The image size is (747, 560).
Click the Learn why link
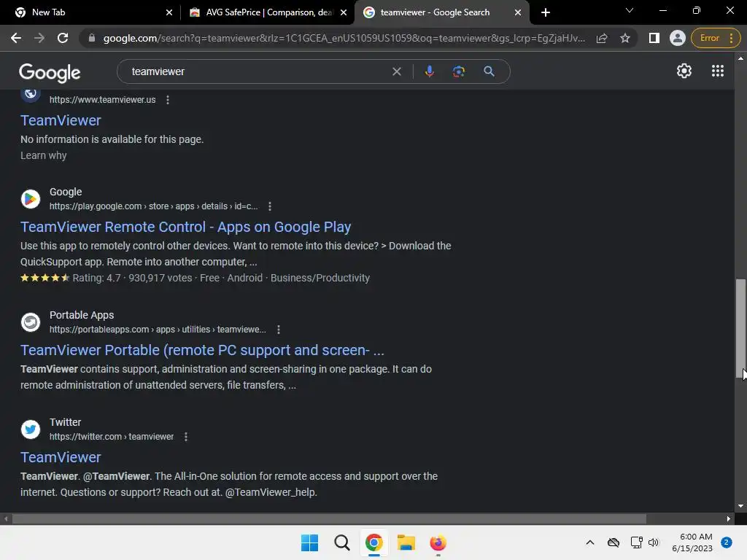coord(43,156)
